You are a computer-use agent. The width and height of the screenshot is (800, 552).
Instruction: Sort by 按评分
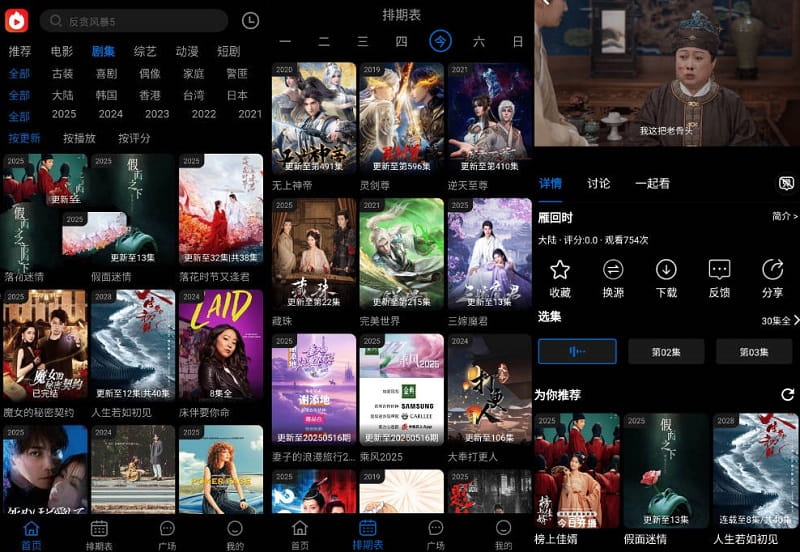(x=134, y=138)
